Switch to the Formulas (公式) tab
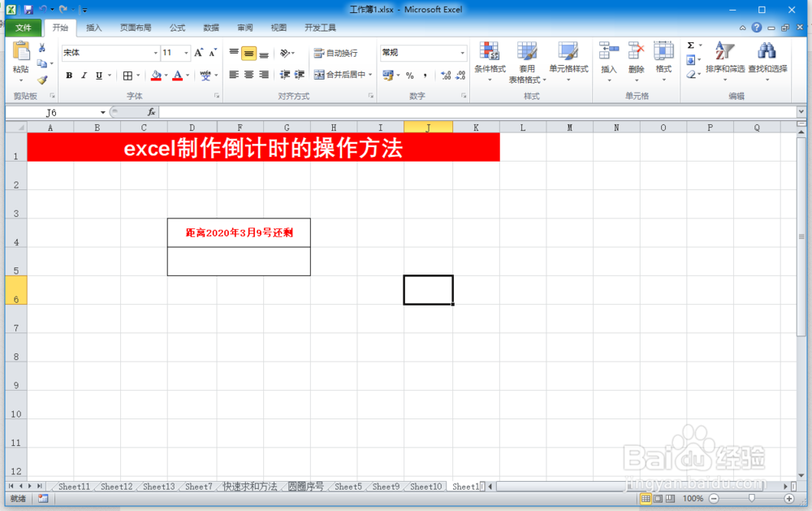This screenshot has width=812, height=511. [177, 28]
